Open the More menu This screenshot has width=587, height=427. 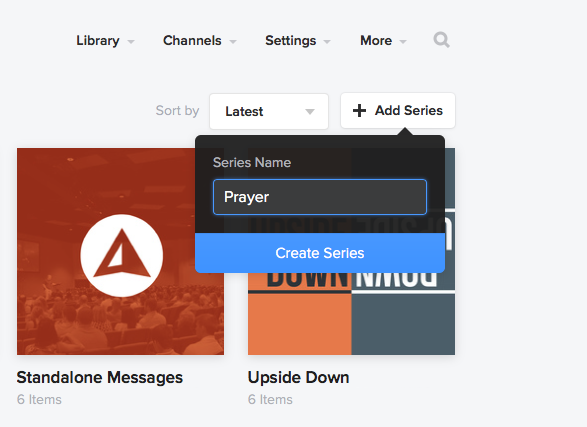[383, 40]
